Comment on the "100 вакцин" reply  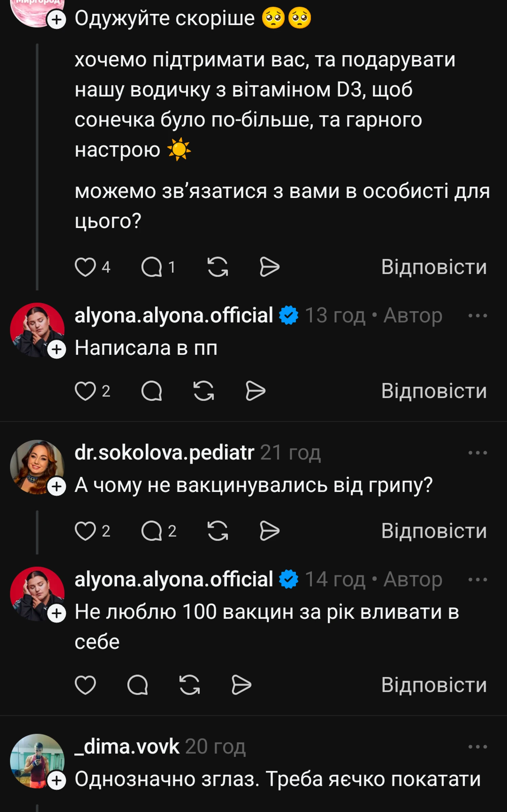138,685
